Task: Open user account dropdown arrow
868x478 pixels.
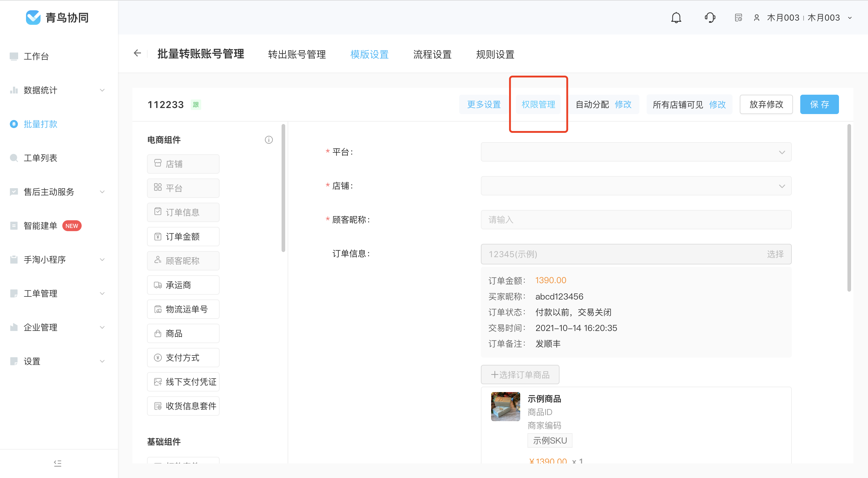Action: click(850, 18)
